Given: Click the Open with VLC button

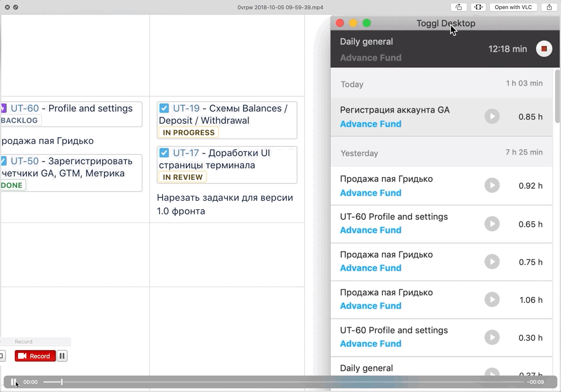Looking at the screenshot, I should (x=513, y=7).
